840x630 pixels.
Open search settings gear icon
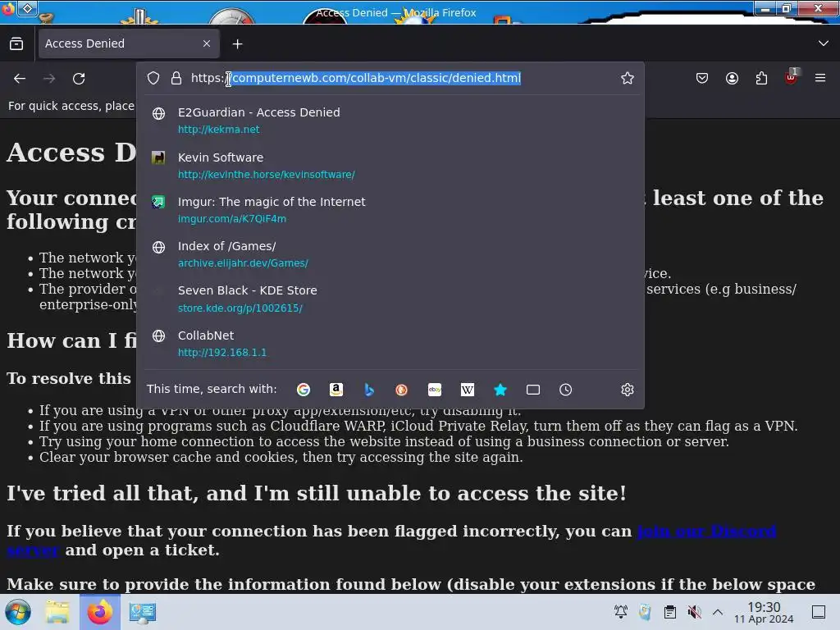click(628, 390)
